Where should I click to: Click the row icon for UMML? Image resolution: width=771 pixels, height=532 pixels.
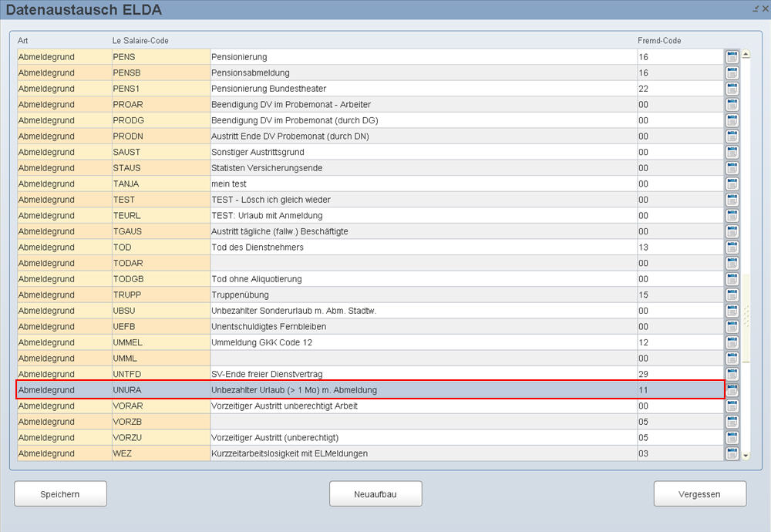[x=732, y=359]
